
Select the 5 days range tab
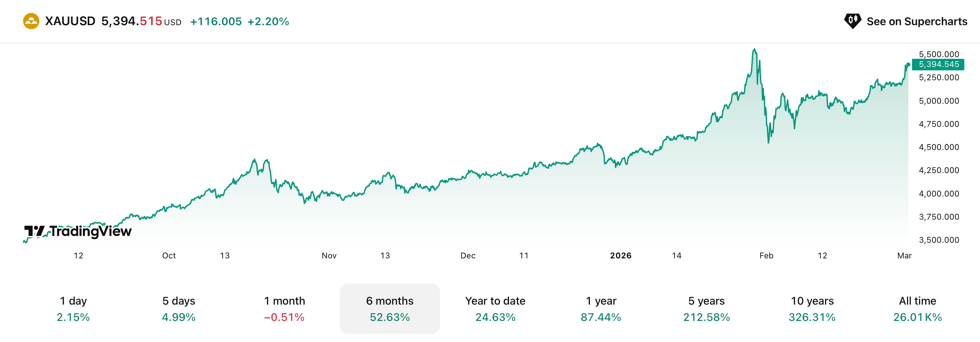(178, 309)
